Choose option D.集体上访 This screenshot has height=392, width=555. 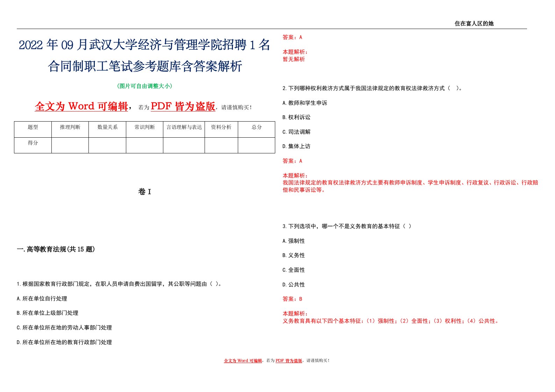tap(297, 146)
